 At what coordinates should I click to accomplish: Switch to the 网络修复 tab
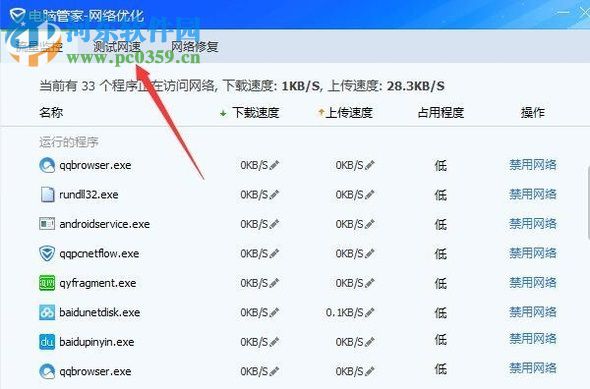195,47
